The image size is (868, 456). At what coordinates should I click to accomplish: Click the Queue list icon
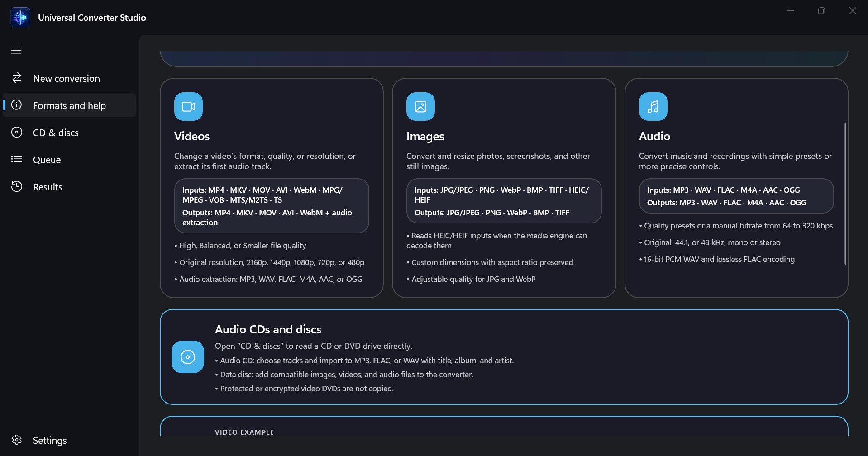tap(17, 159)
